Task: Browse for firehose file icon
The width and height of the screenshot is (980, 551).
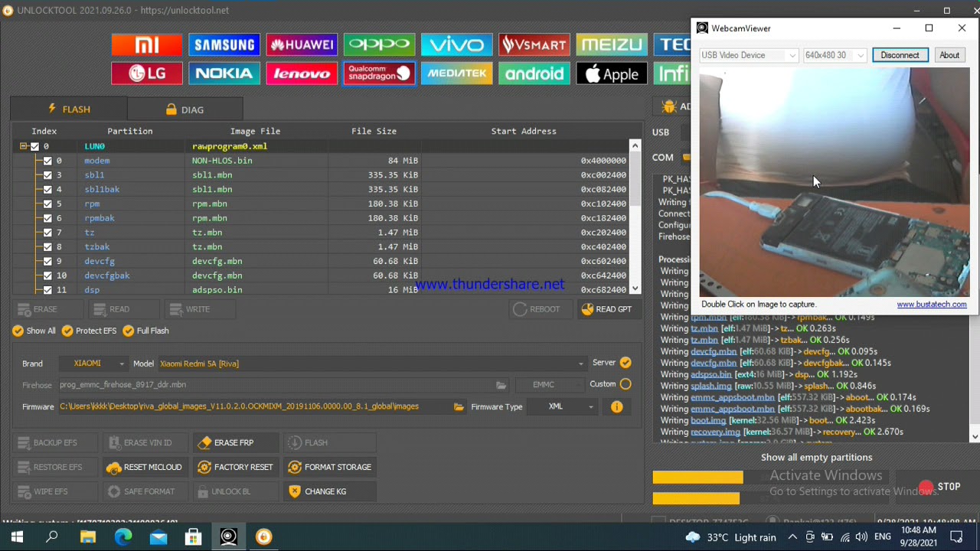Action: pos(501,385)
